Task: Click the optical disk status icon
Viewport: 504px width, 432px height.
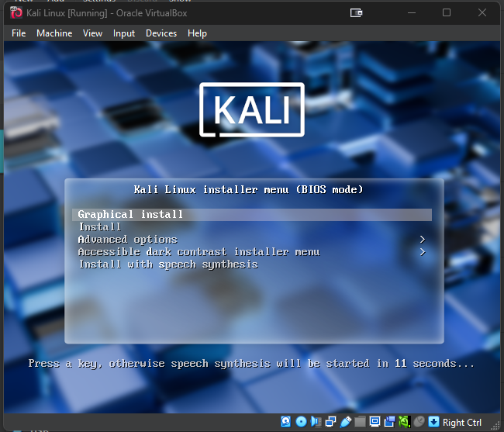Action: pos(301,421)
